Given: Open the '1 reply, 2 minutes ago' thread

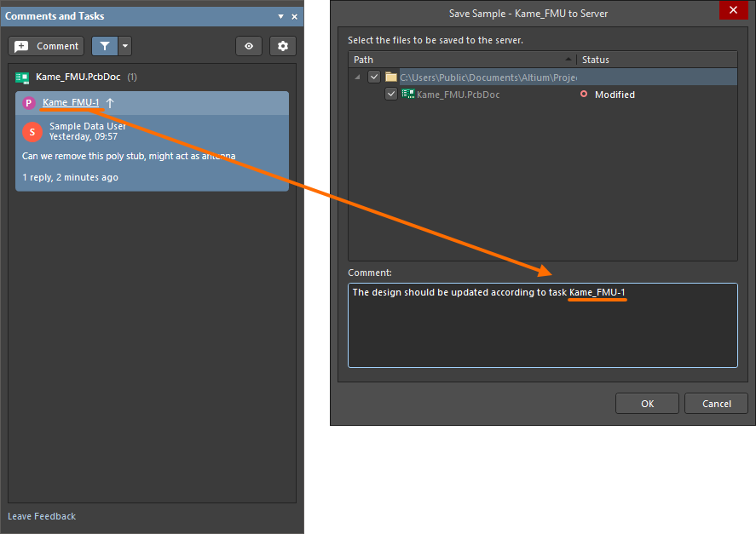Looking at the screenshot, I should click(x=70, y=177).
